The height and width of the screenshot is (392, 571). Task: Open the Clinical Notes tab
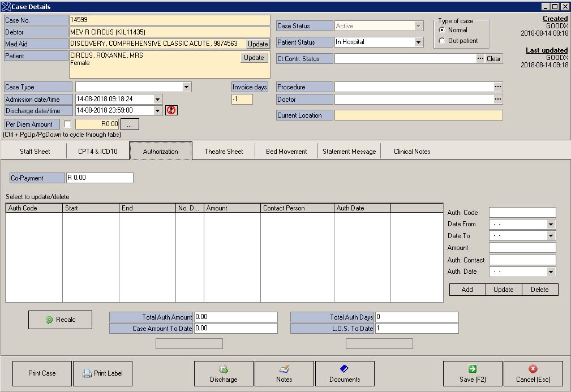click(412, 152)
